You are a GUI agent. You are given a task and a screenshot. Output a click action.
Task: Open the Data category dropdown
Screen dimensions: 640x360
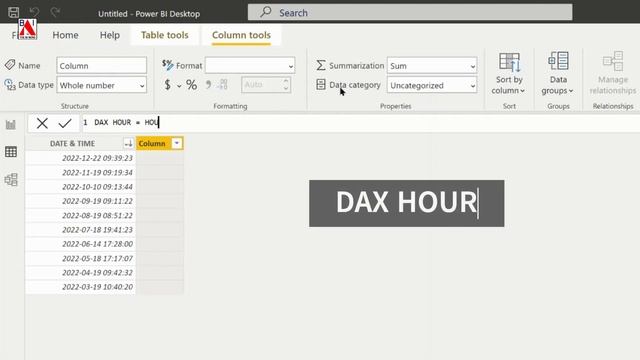coord(432,85)
